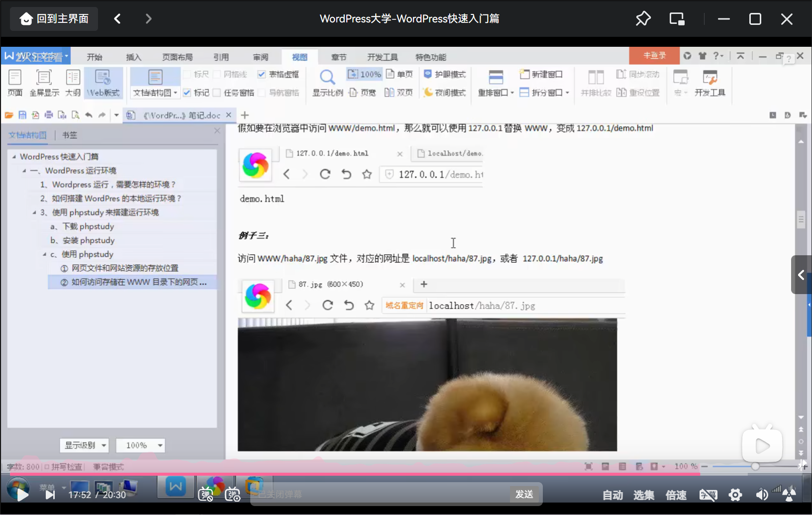
Task: Change playback speed with 倍速
Action: pyautogui.click(x=676, y=495)
